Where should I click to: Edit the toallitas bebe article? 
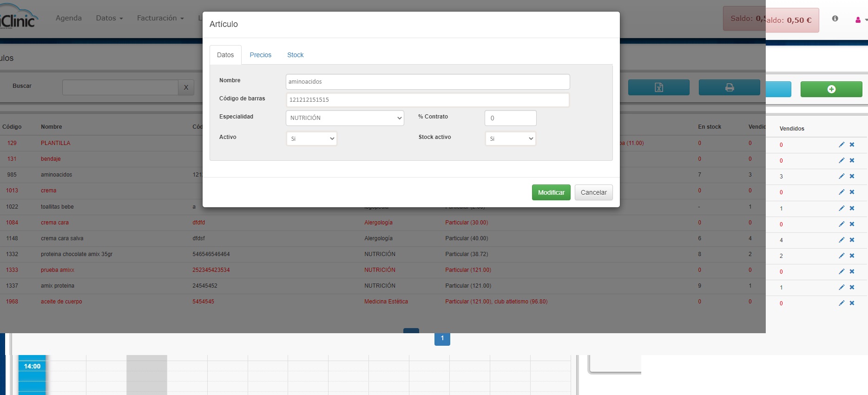pos(842,208)
